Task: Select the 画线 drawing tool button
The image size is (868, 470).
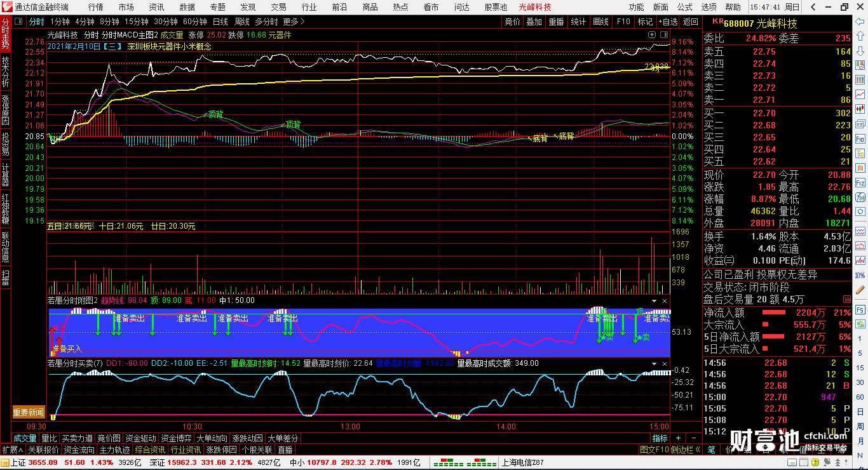Action: [601, 22]
